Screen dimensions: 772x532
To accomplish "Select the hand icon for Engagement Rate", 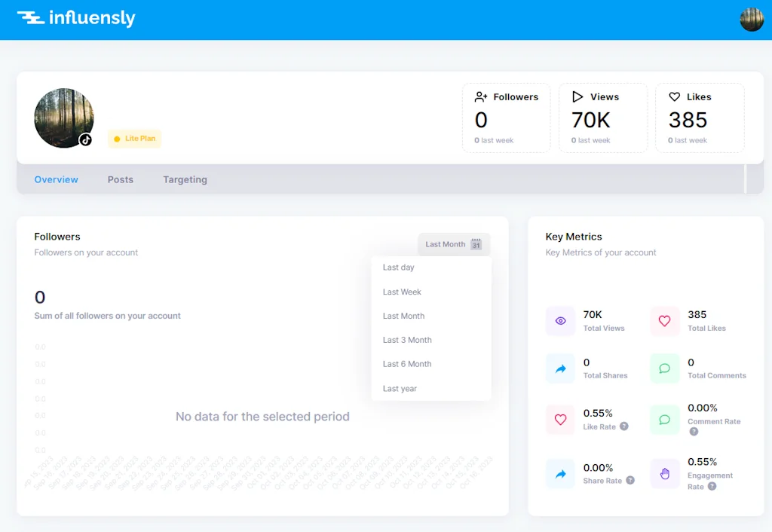I will point(664,473).
